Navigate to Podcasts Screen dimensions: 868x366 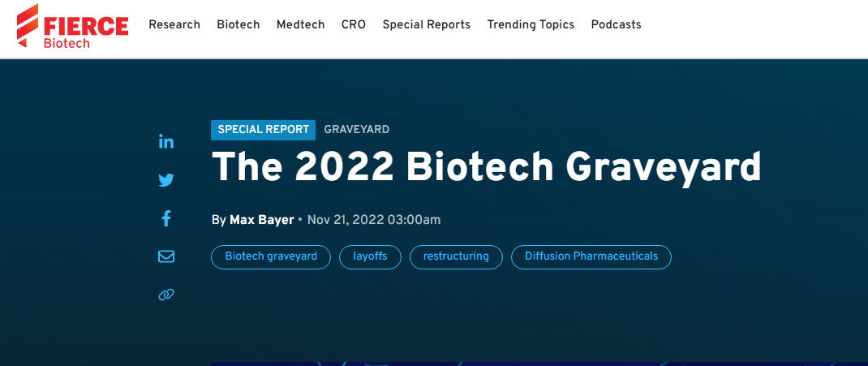click(x=616, y=24)
